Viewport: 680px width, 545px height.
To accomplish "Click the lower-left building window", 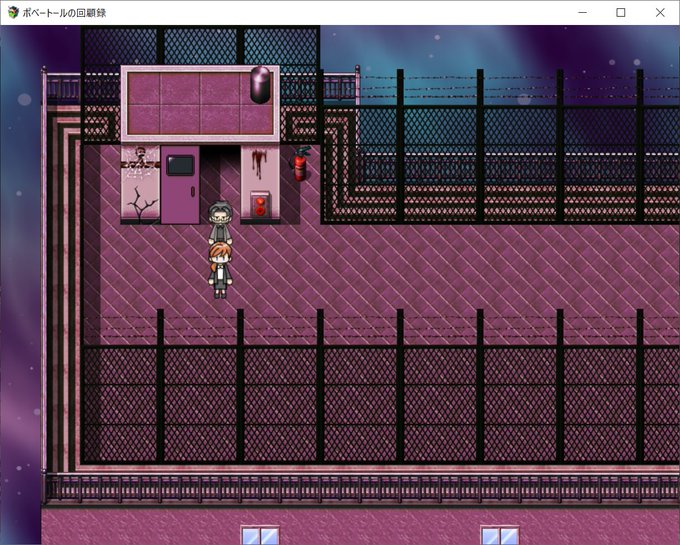I will (x=260, y=535).
